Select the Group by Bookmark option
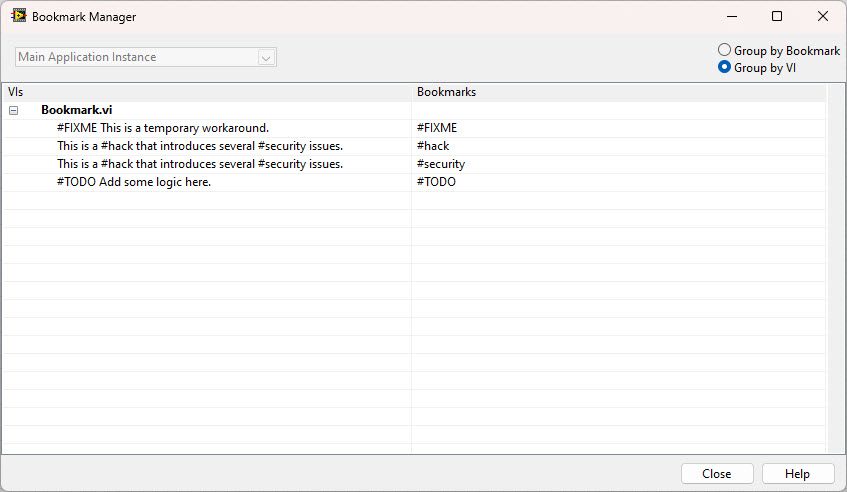The image size is (847, 492). tap(725, 50)
